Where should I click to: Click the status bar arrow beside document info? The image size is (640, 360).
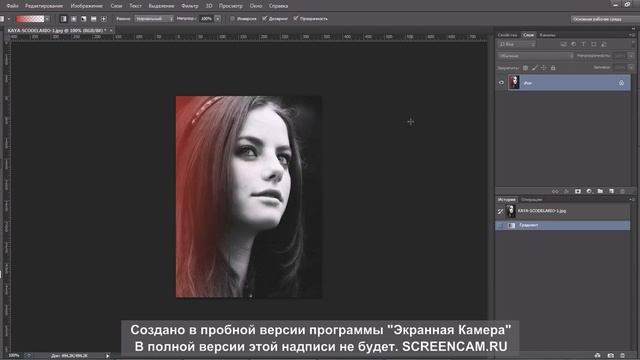pos(107,356)
